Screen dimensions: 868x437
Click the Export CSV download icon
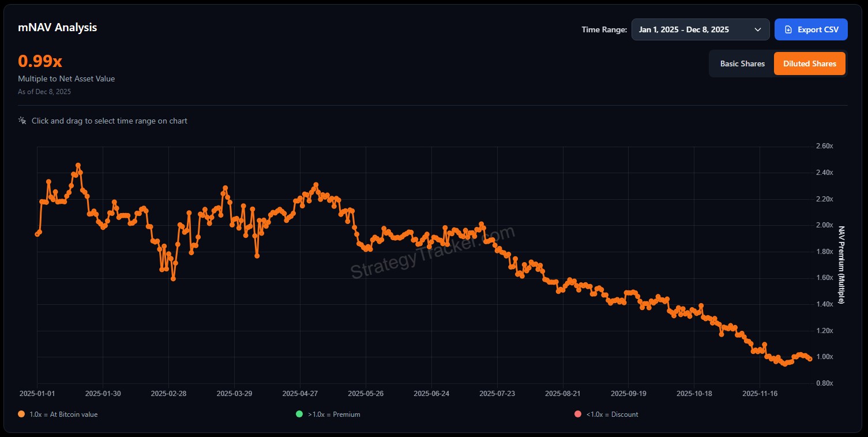click(x=788, y=29)
